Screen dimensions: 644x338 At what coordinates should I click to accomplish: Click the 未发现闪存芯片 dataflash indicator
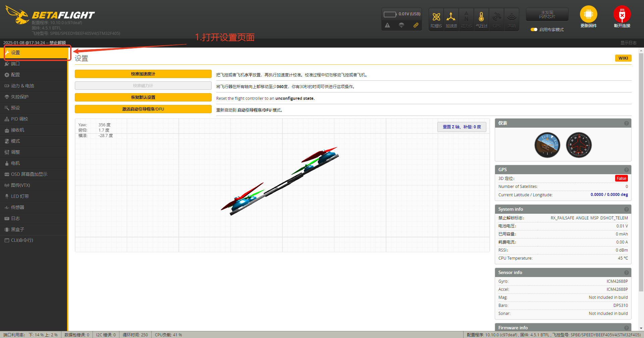[x=547, y=14]
